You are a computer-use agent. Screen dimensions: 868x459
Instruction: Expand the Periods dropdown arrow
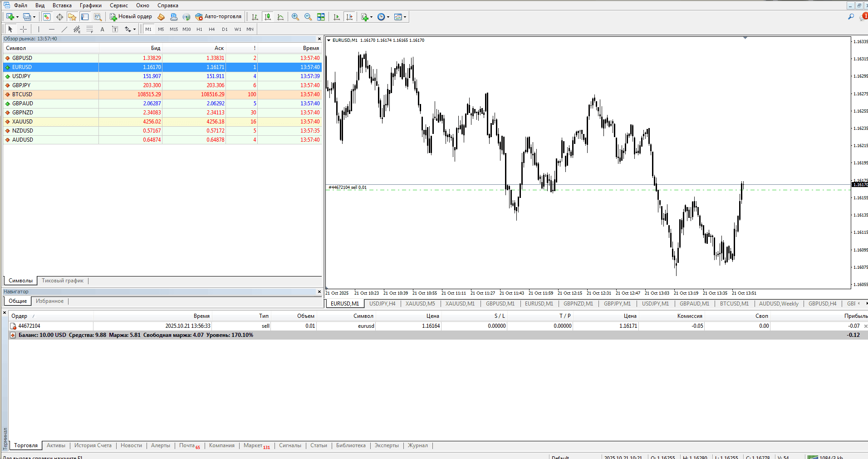click(x=388, y=17)
